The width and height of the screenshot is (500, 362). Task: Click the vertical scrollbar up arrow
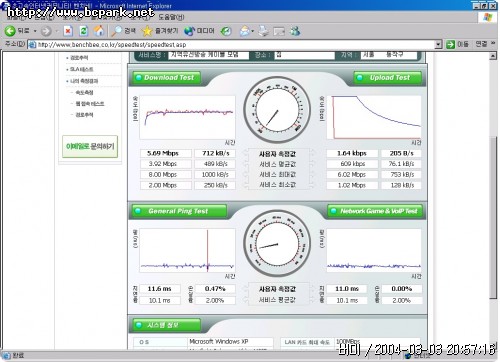pyautogui.click(x=493, y=56)
